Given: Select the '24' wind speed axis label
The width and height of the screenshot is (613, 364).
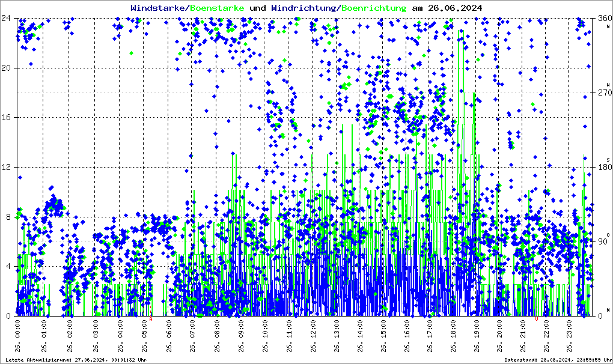Looking at the screenshot, I should tap(6, 18).
